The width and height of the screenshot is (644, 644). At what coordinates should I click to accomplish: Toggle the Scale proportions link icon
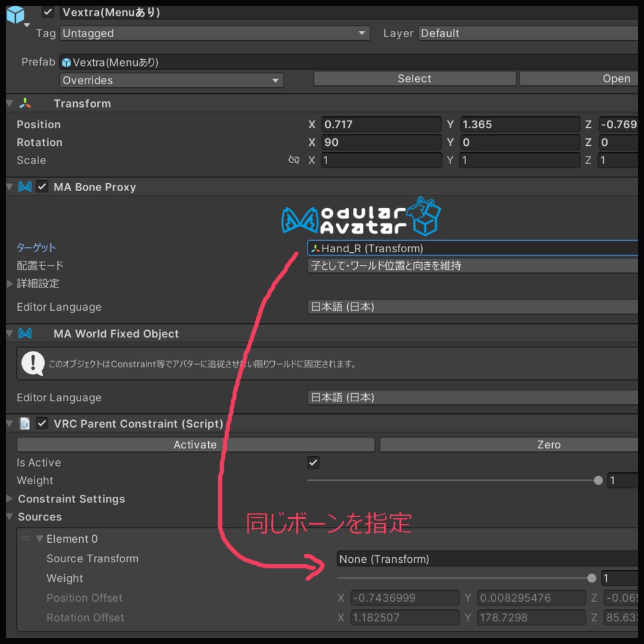(x=294, y=160)
